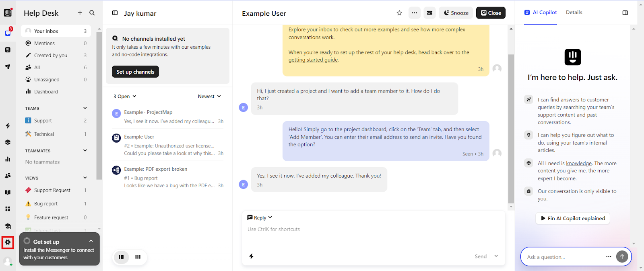Image resolution: width=644 pixels, height=271 pixels.
Task: Expand the 3 Open status dropdown
Action: point(125,96)
